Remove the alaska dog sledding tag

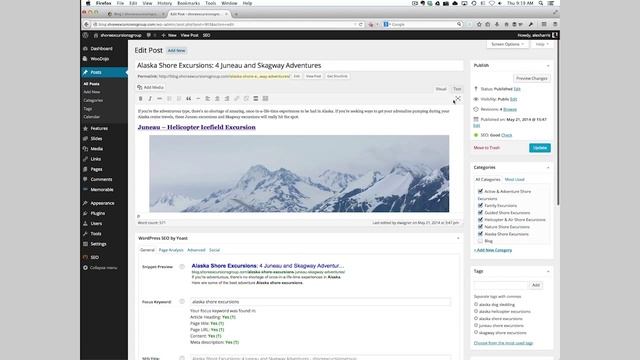[x=476, y=304]
